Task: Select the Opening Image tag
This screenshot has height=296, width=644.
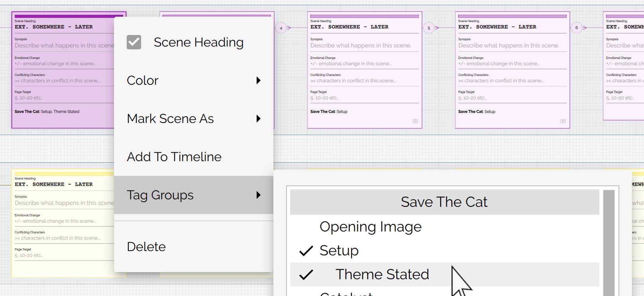Action: point(445,227)
